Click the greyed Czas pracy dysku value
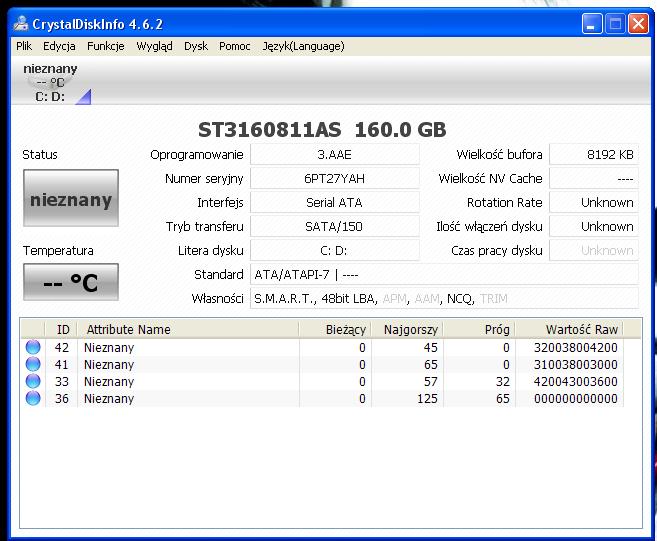This screenshot has height=541, width=657. (594, 251)
